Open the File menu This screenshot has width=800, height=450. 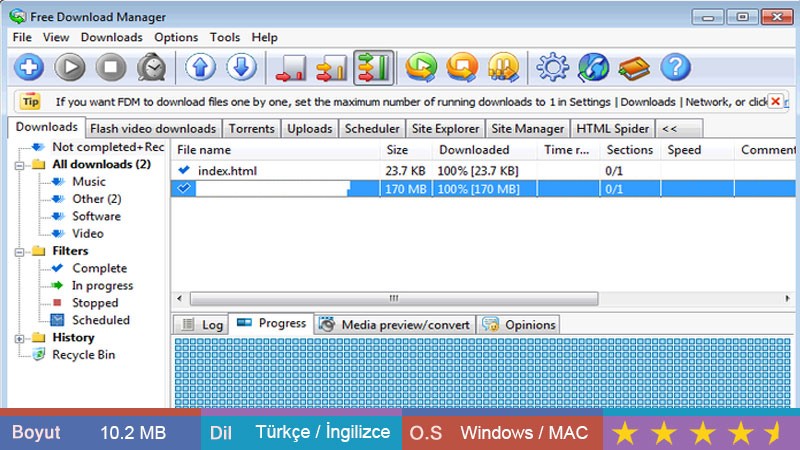tap(22, 37)
